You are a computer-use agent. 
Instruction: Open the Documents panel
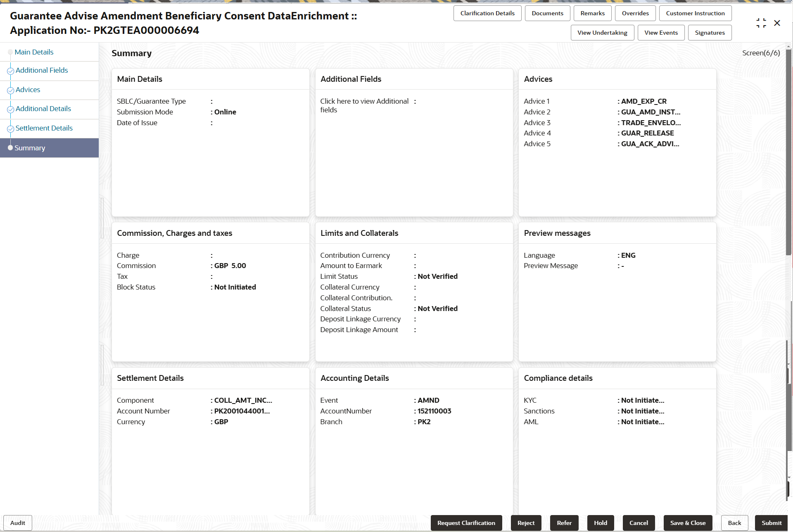tap(547, 13)
